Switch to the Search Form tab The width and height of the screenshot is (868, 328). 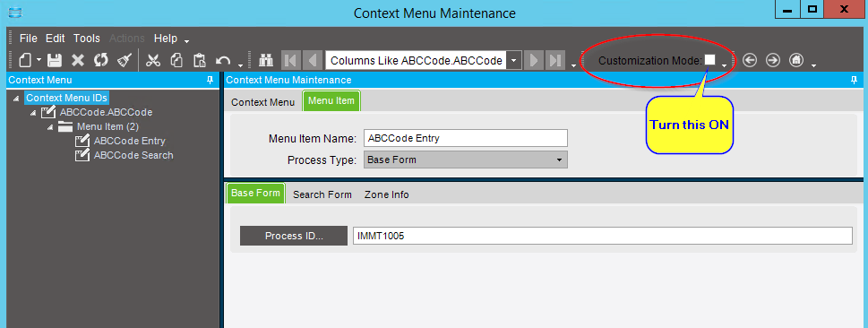(322, 194)
